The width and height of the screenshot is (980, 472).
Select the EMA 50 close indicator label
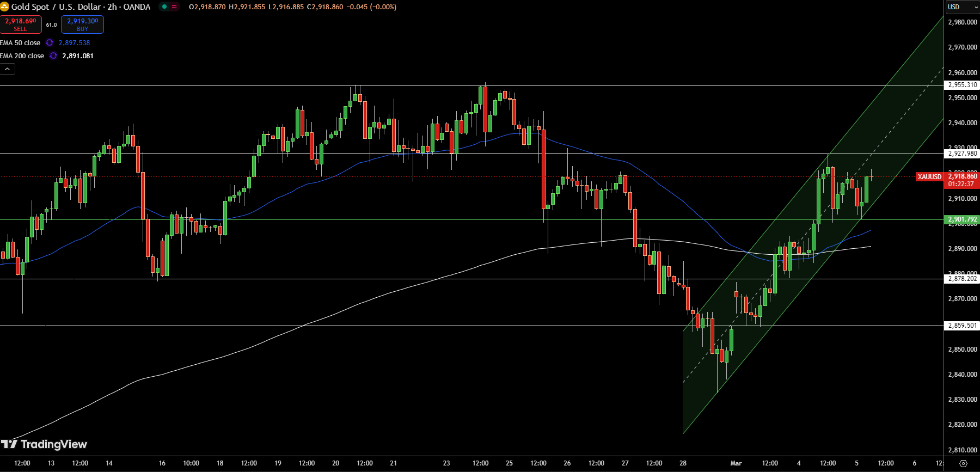click(x=20, y=42)
